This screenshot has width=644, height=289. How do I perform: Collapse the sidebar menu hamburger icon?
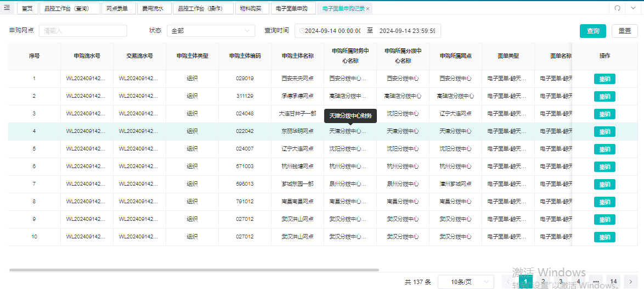[x=7, y=8]
